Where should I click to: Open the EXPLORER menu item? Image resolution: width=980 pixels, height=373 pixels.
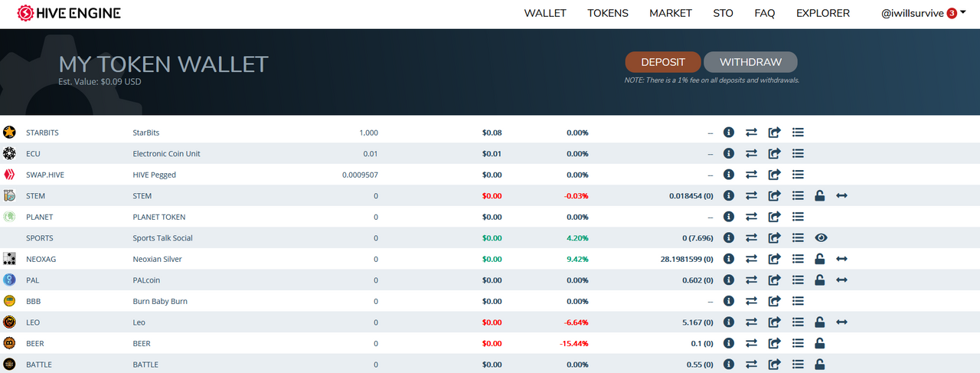823,13
